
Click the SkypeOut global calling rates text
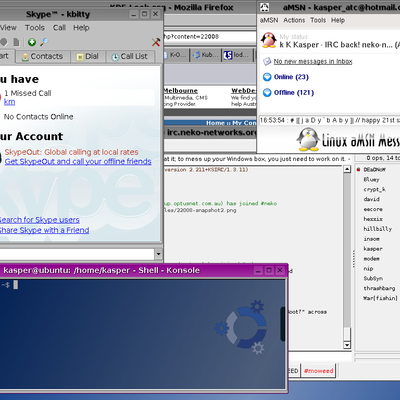(x=71, y=152)
